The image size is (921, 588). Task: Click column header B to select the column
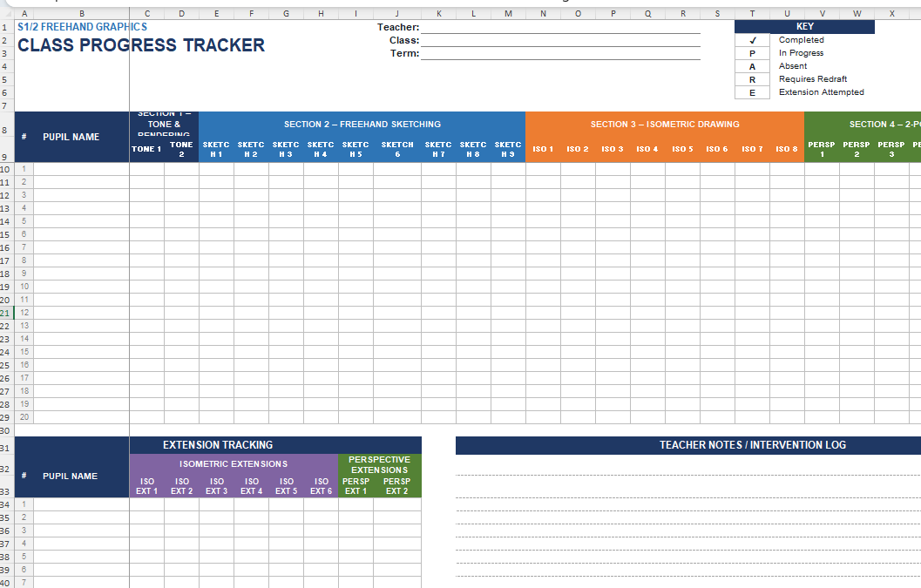click(81, 14)
